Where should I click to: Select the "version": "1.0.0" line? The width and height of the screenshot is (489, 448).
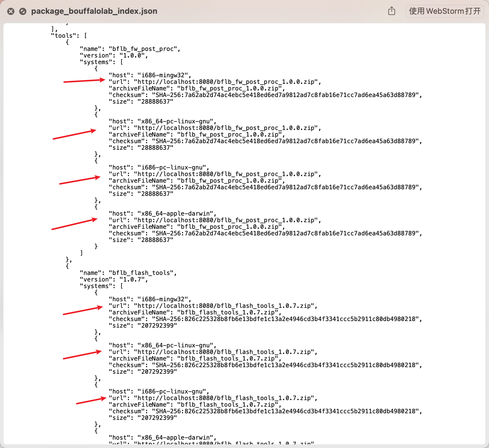tap(114, 55)
